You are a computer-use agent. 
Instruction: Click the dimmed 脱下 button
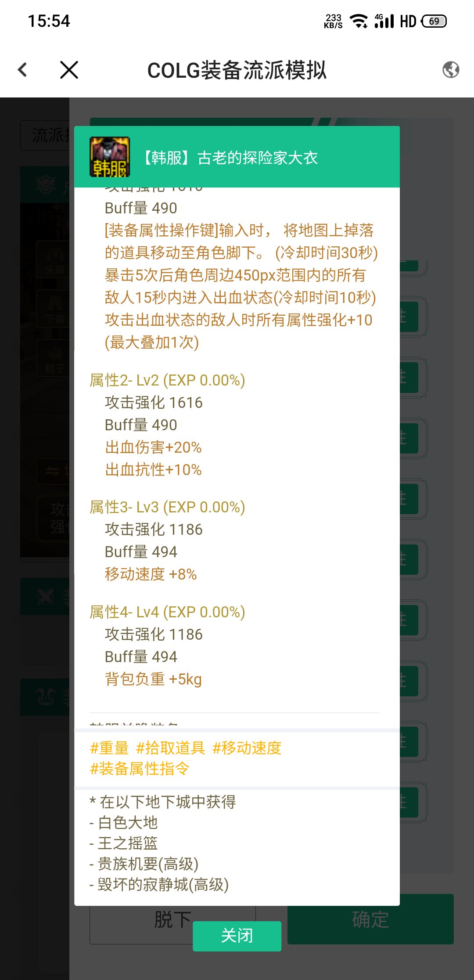pyautogui.click(x=172, y=919)
